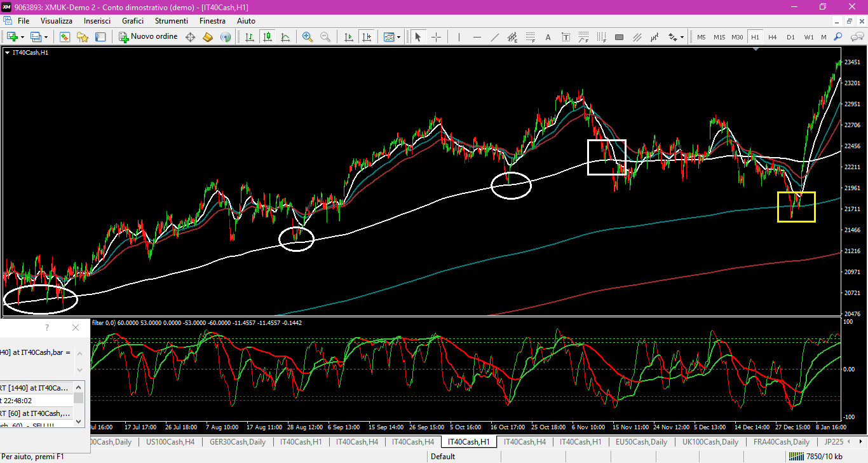Zoom out the chart
The height and width of the screenshot is (463, 868).
pos(325,37)
